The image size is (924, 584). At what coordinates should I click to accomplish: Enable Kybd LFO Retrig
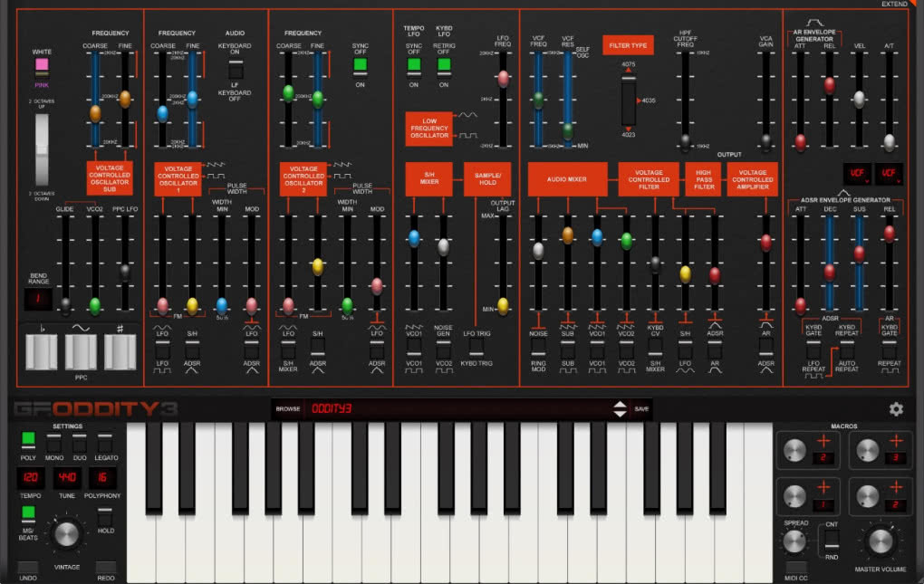pos(443,63)
